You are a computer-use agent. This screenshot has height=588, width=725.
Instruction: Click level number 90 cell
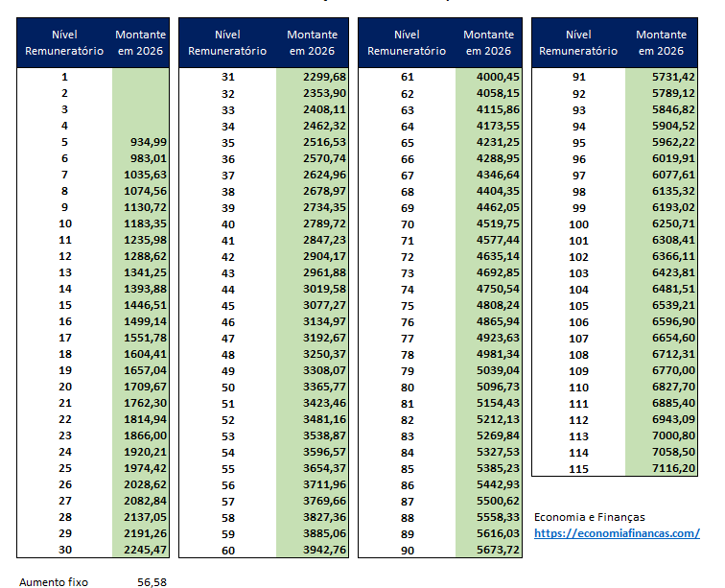[407, 550]
